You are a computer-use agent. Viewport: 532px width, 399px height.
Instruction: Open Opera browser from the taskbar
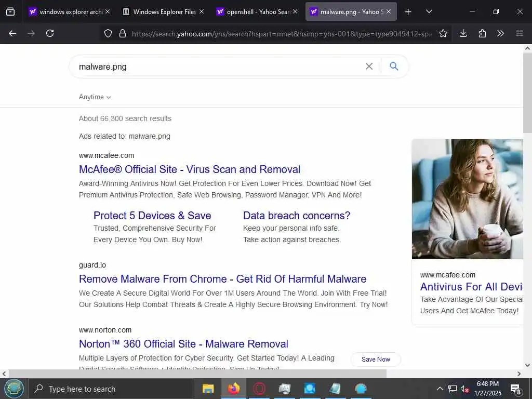tap(259, 389)
